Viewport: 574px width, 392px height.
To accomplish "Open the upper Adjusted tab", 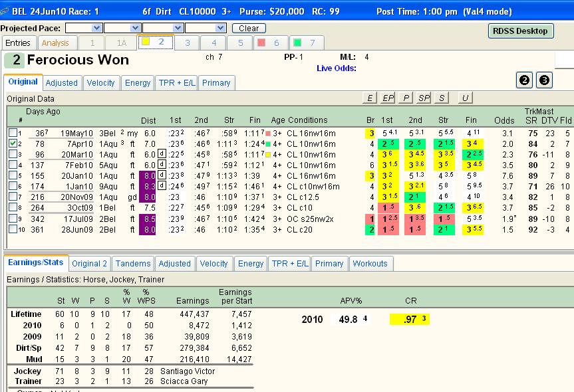I will pyautogui.click(x=61, y=82).
